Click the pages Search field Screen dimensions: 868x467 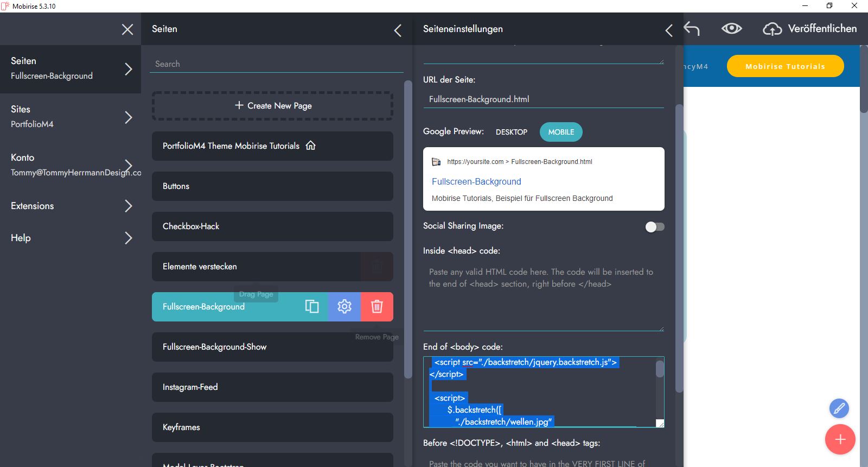pyautogui.click(x=276, y=64)
